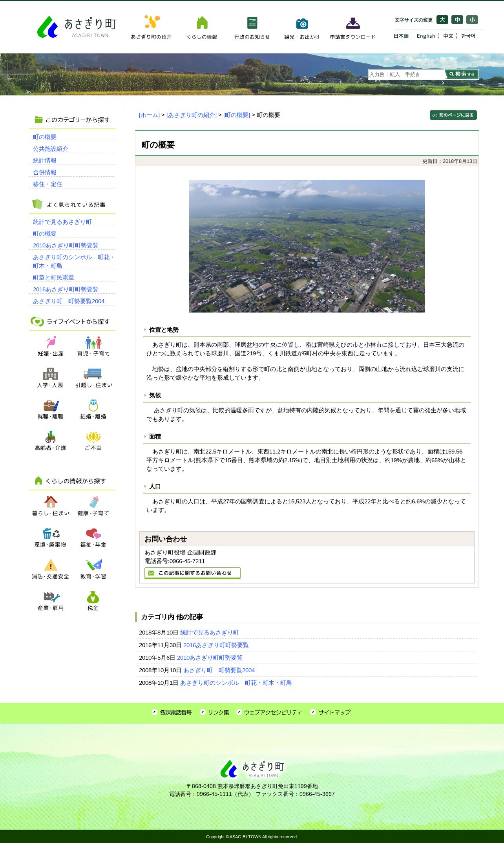Open 合併情報 category link

(x=45, y=172)
